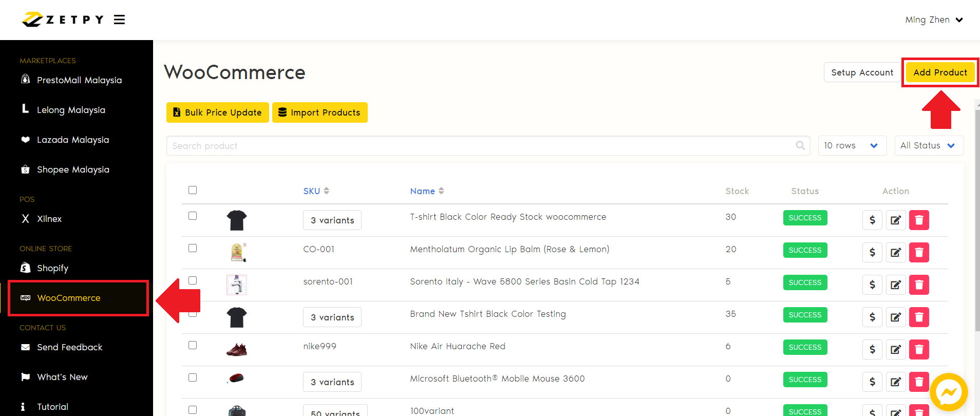Viewport: 980px width, 416px height.
Task: Click the price icon for Mentholatum Lip Balm
Action: pyautogui.click(x=872, y=252)
